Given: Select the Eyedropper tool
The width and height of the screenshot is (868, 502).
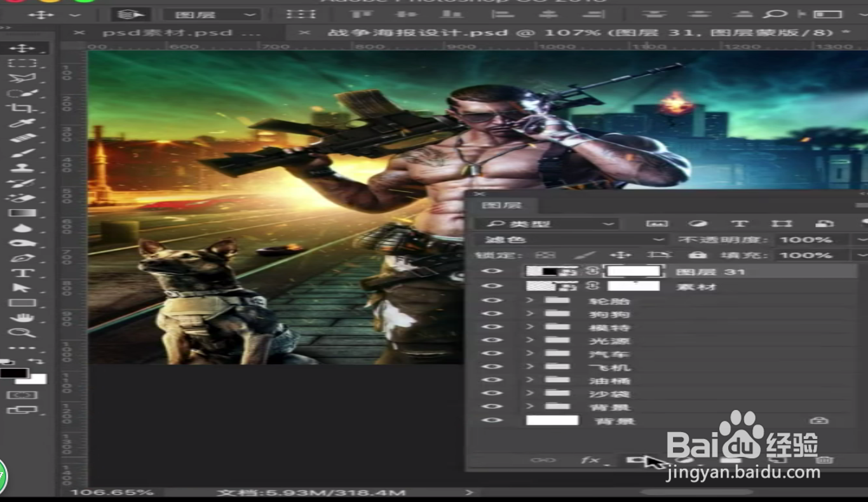Looking at the screenshot, I should click(x=22, y=123).
